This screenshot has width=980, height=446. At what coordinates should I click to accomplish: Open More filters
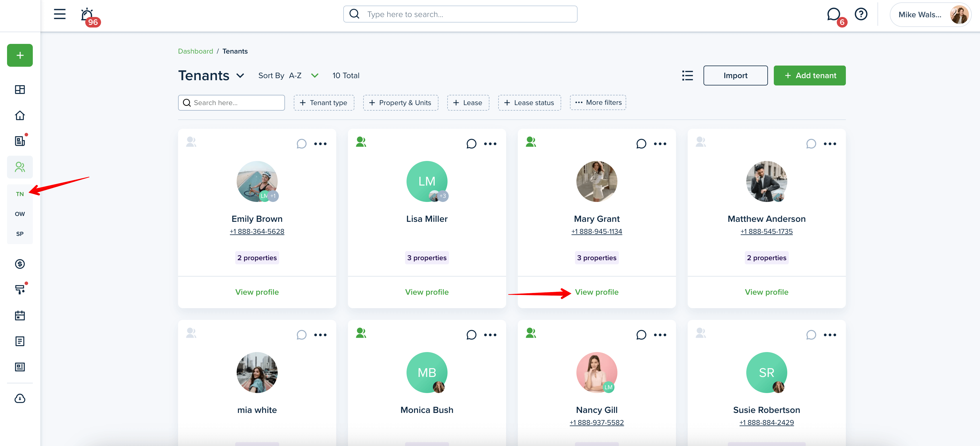598,102
